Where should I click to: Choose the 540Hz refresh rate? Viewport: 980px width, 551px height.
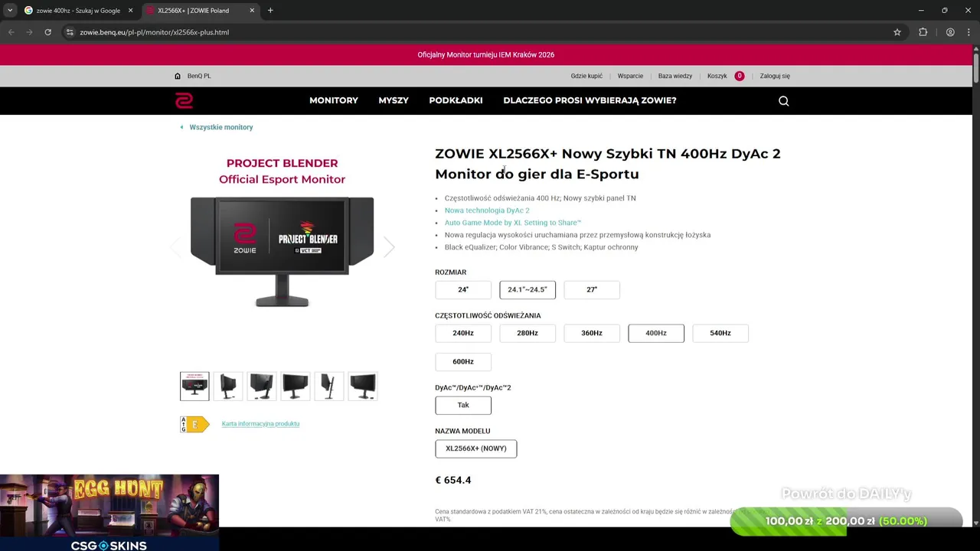tap(720, 333)
